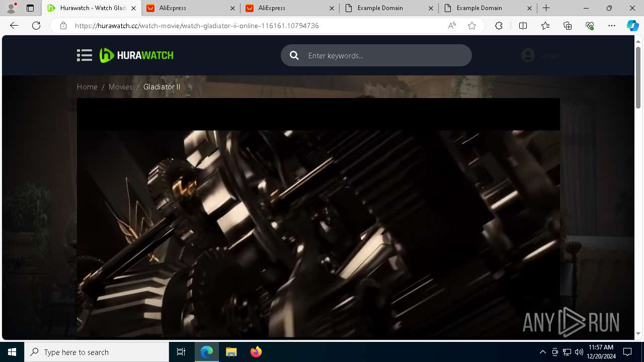The height and width of the screenshot is (362, 644).
Task: Open Read aloud icon in address bar
Action: [452, 26]
